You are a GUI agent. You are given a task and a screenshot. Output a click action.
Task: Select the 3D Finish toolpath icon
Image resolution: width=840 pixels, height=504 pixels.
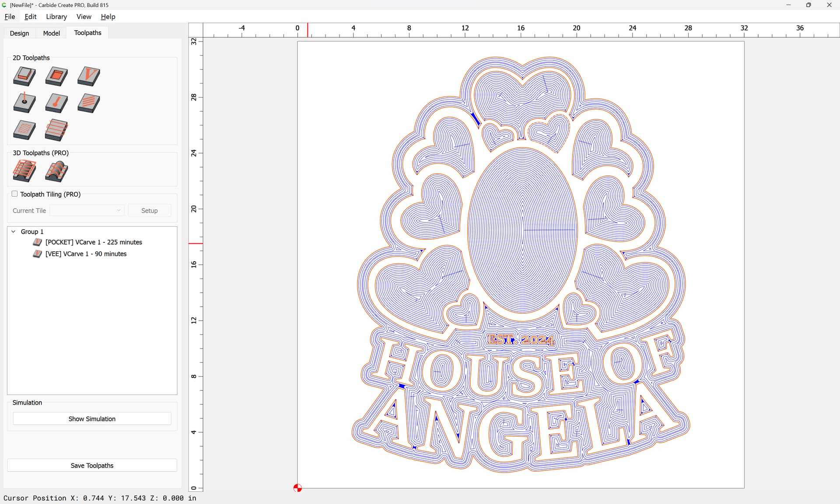(x=56, y=171)
